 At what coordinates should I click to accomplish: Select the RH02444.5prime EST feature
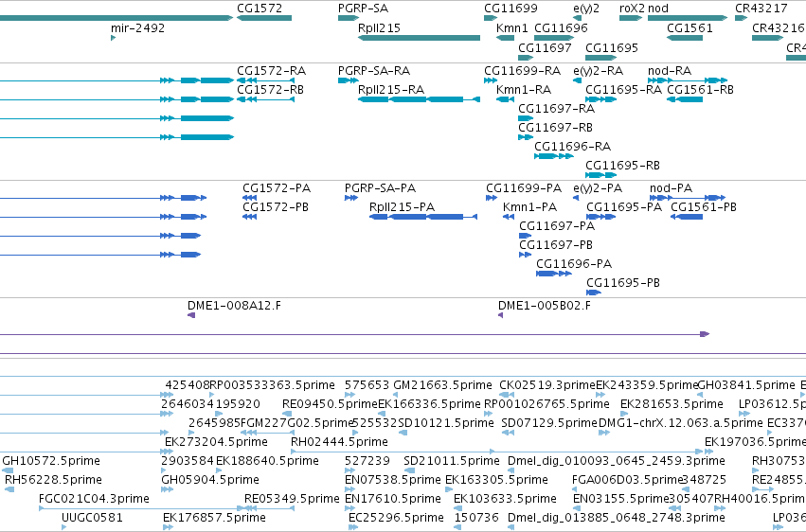[496, 452]
